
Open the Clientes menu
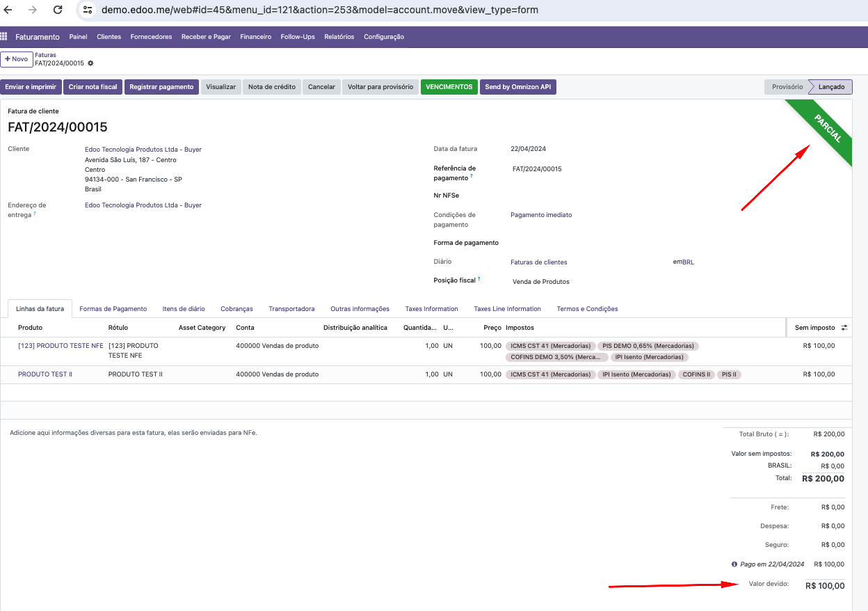[x=108, y=37]
